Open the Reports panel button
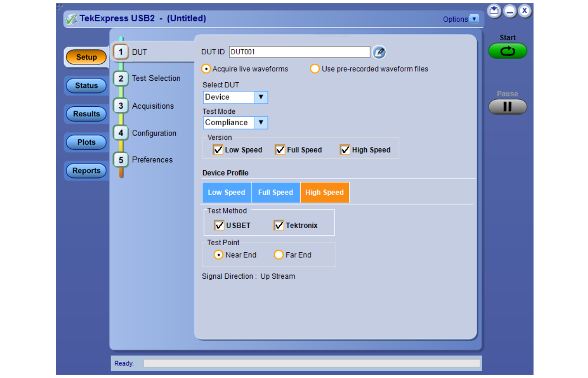 (x=86, y=171)
